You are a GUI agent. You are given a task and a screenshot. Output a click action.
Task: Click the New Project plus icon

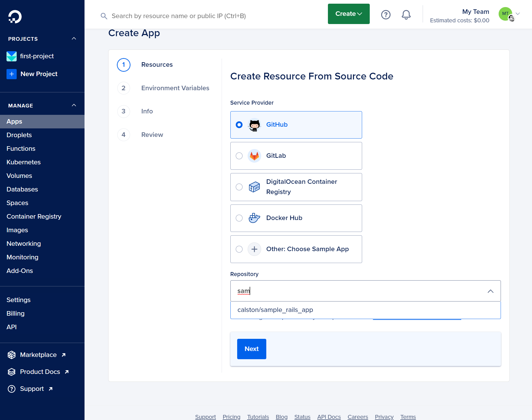pos(12,74)
